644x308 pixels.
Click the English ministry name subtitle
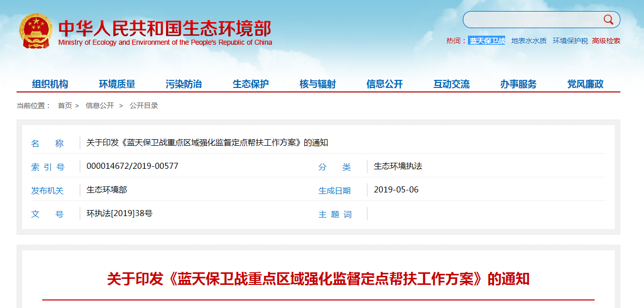point(165,43)
